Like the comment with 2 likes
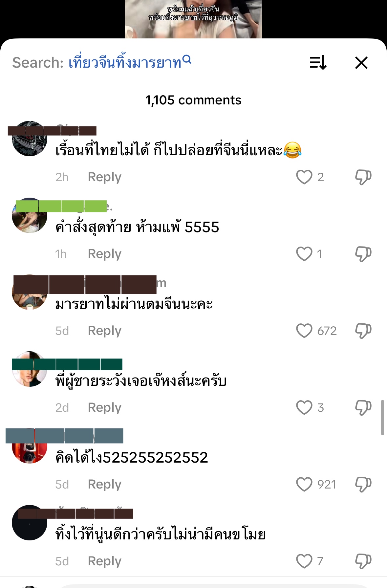 pos(304,177)
